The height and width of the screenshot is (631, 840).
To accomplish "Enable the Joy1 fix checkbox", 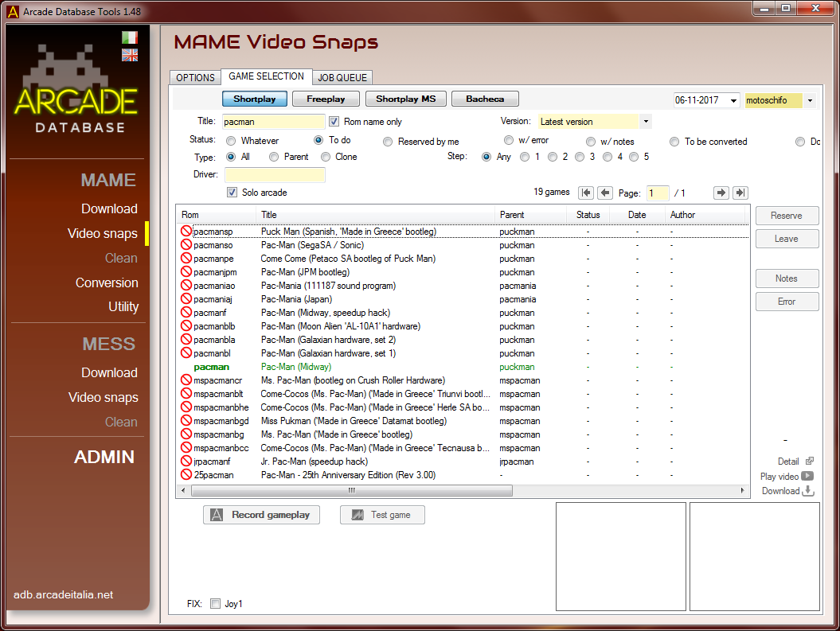I will (x=215, y=604).
